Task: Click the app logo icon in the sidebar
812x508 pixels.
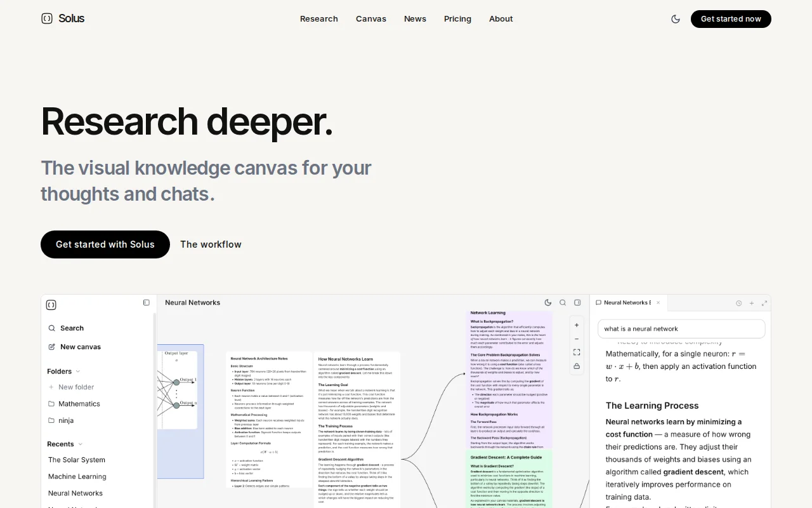Action: (51, 305)
